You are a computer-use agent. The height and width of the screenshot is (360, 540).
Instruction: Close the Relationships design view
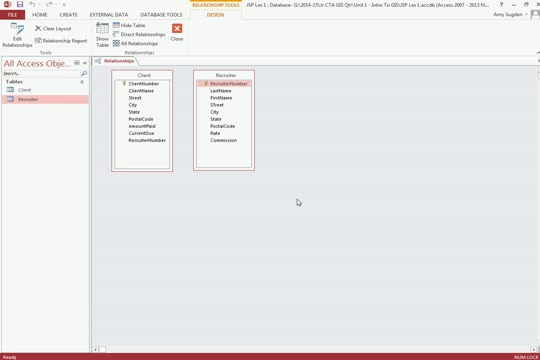[177, 32]
